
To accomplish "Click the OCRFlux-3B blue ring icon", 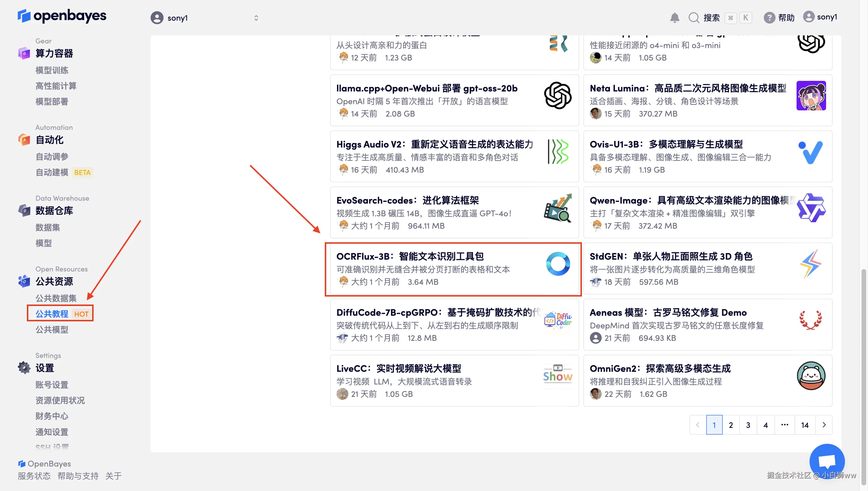I will [x=558, y=264].
